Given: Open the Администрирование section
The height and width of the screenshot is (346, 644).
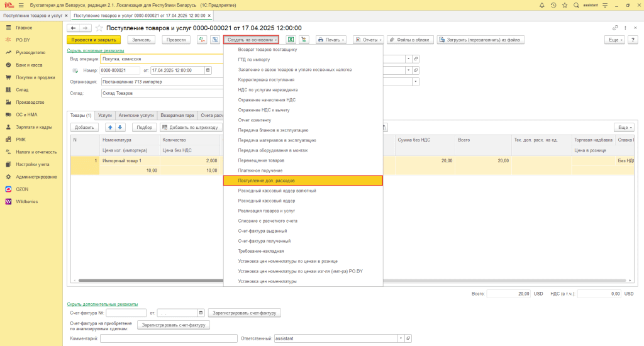Looking at the screenshot, I should pos(36,177).
